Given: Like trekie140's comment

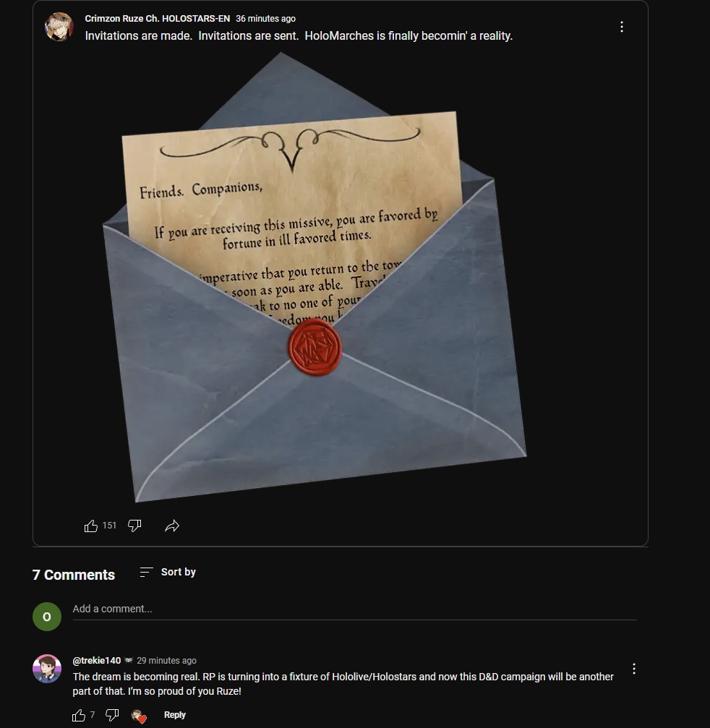Looking at the screenshot, I should (x=79, y=715).
